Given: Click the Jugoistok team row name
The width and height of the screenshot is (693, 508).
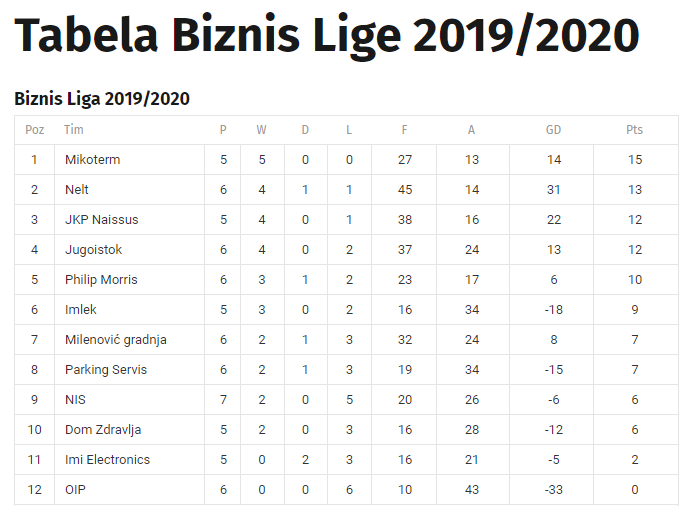Looking at the screenshot, I should [x=93, y=250].
